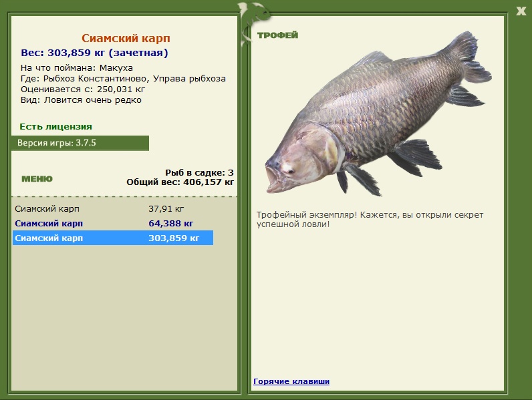Click the Сиамский карп title heading

tap(126, 38)
